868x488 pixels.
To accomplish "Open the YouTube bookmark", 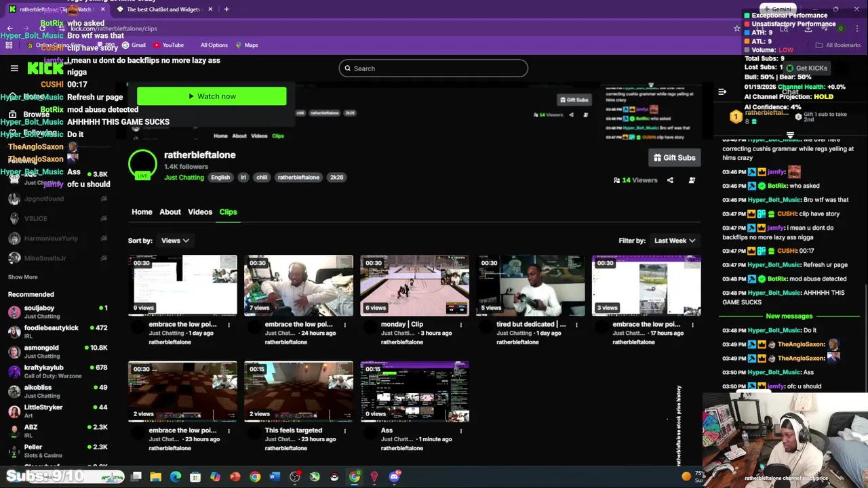I will tap(168, 45).
